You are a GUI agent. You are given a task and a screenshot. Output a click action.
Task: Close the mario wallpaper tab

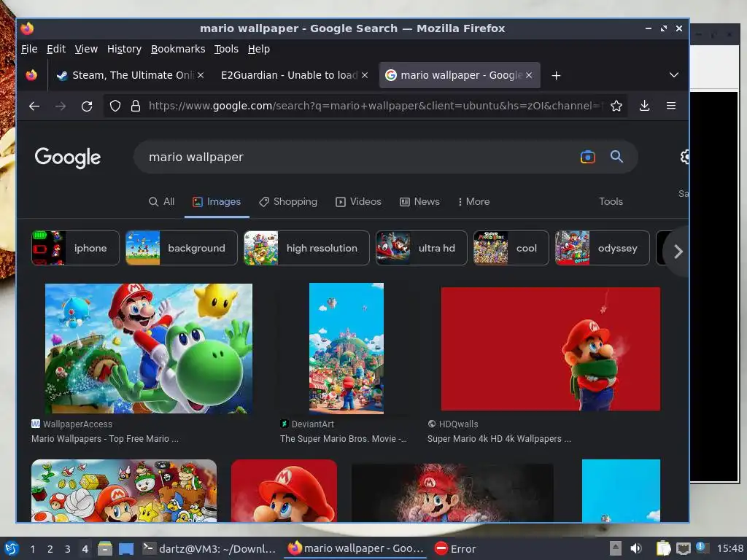529,75
